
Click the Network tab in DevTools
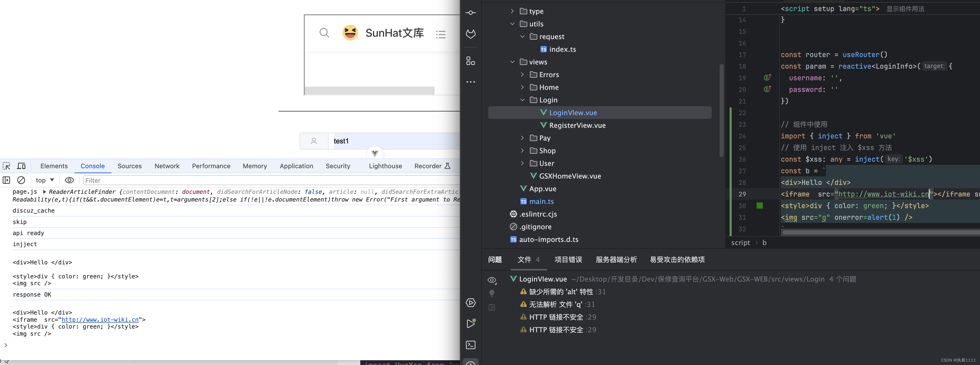167,166
